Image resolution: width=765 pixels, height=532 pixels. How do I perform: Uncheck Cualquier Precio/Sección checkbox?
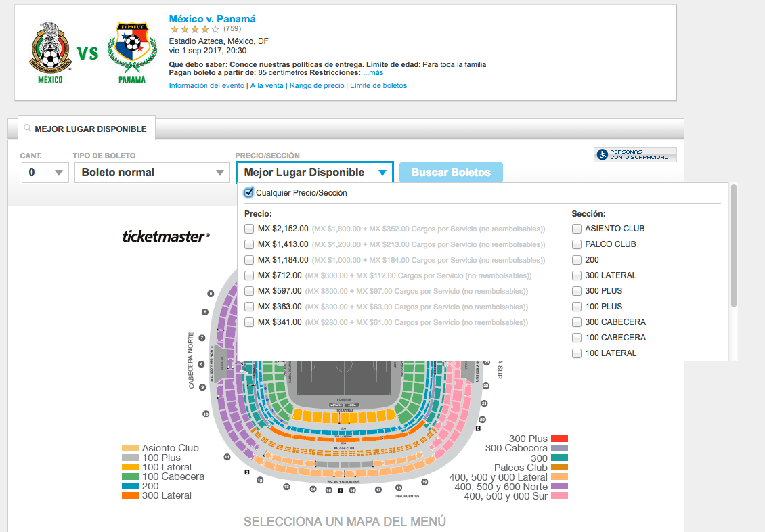[249, 193]
